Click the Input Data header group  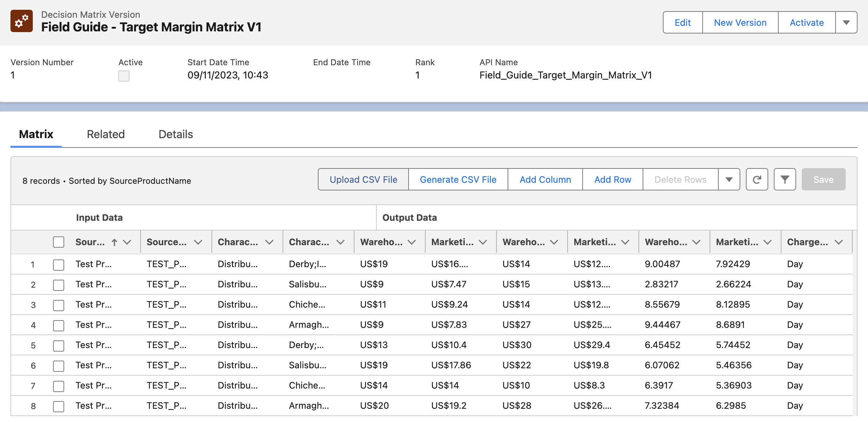(99, 218)
